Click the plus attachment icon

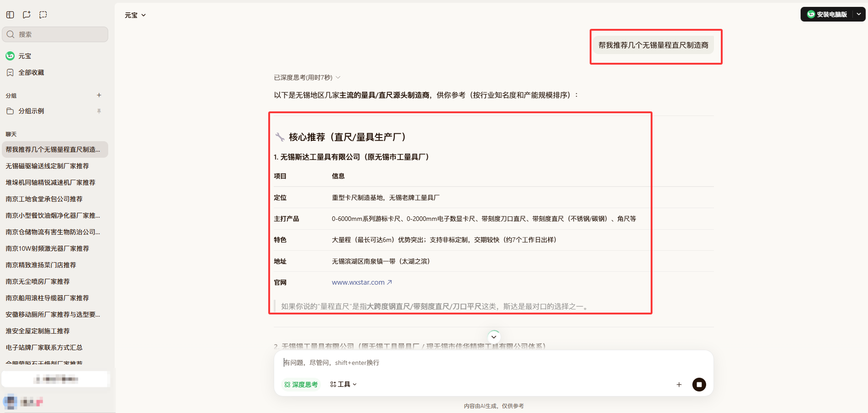point(679,385)
